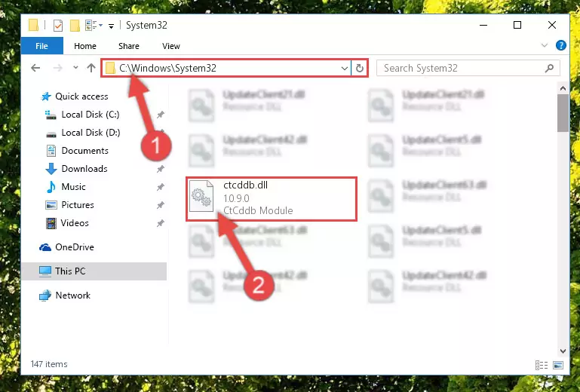Image resolution: width=580 pixels, height=392 pixels.
Task: Click the 147 items status text
Action: tap(49, 364)
